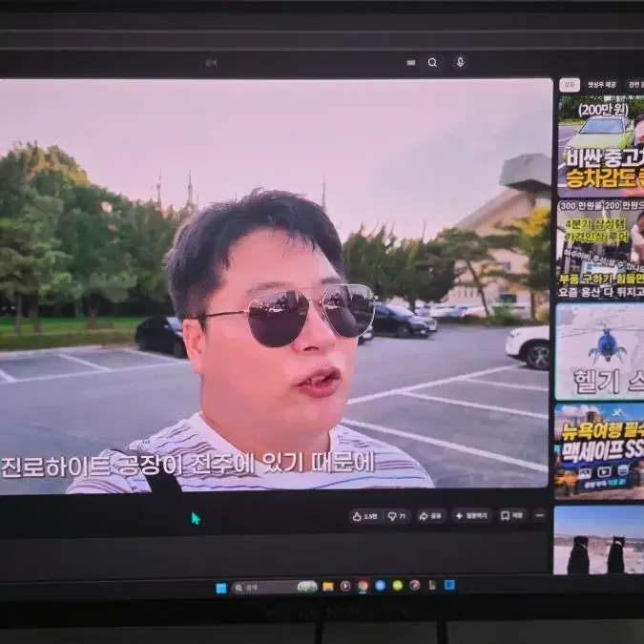The image size is (644, 644).
Task: Open the red round taskbar app icon
Action: 415,585
